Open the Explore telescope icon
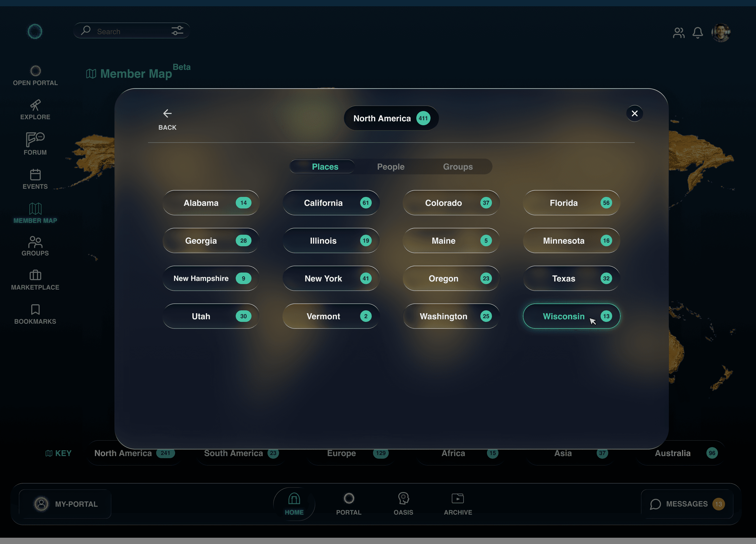756x544 pixels. point(35,105)
